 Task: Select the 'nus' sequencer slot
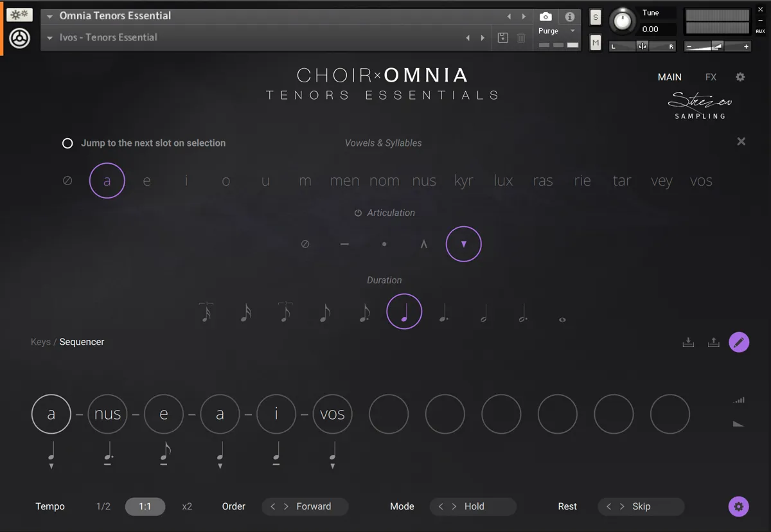coord(107,414)
